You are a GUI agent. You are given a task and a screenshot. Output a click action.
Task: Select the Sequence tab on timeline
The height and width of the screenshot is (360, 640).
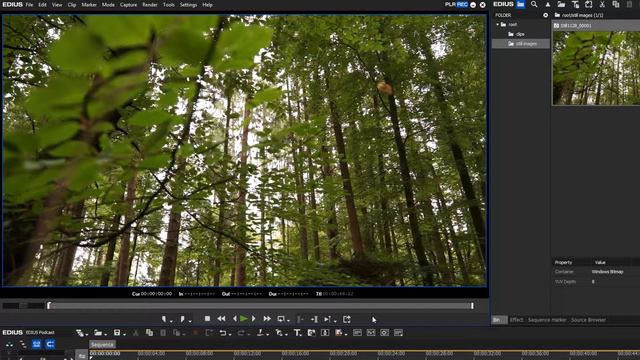pyautogui.click(x=102, y=344)
